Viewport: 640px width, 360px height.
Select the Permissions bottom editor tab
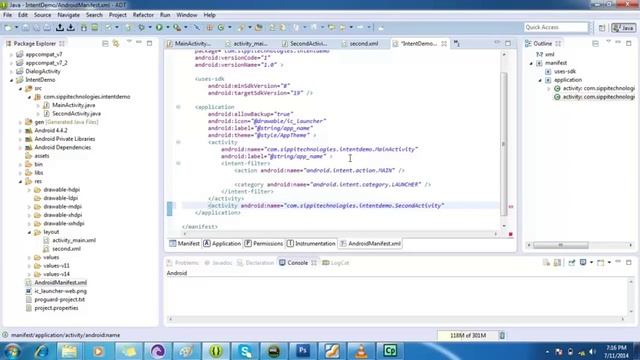(x=264, y=243)
